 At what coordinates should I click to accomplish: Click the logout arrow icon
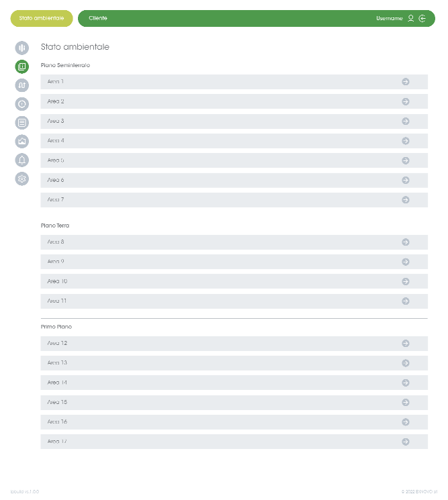(x=422, y=18)
